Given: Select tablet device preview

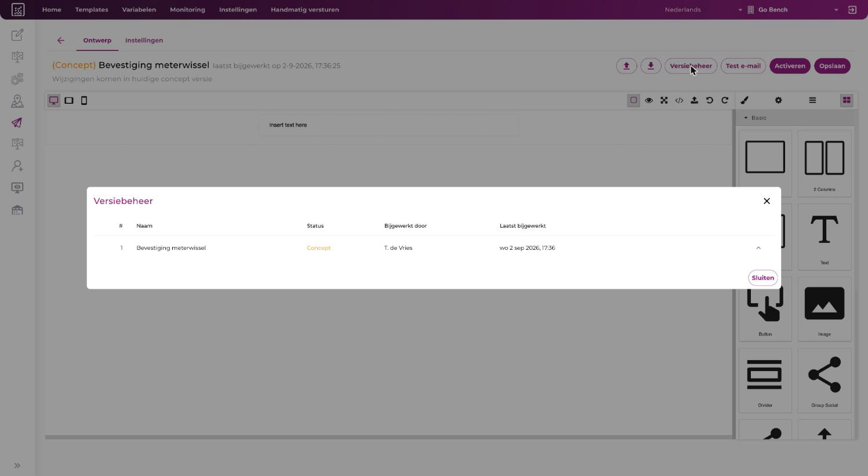Looking at the screenshot, I should (69, 100).
